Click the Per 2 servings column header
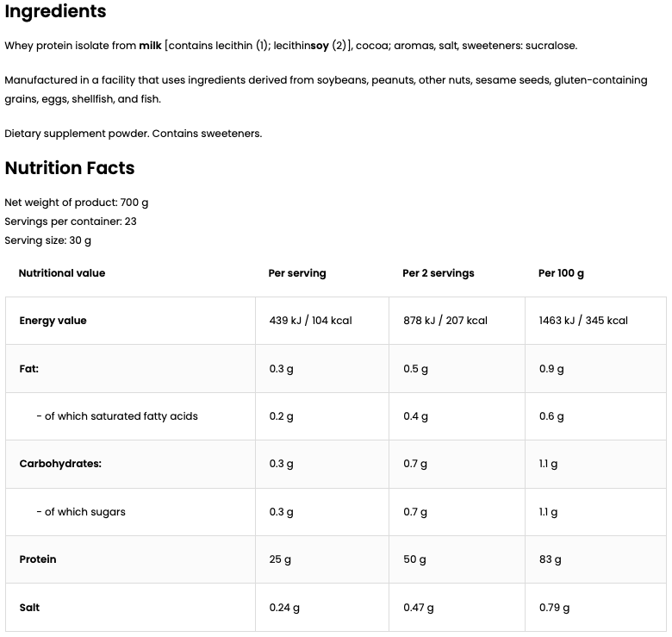Image resolution: width=672 pixels, height=637 pixels. 439,273
